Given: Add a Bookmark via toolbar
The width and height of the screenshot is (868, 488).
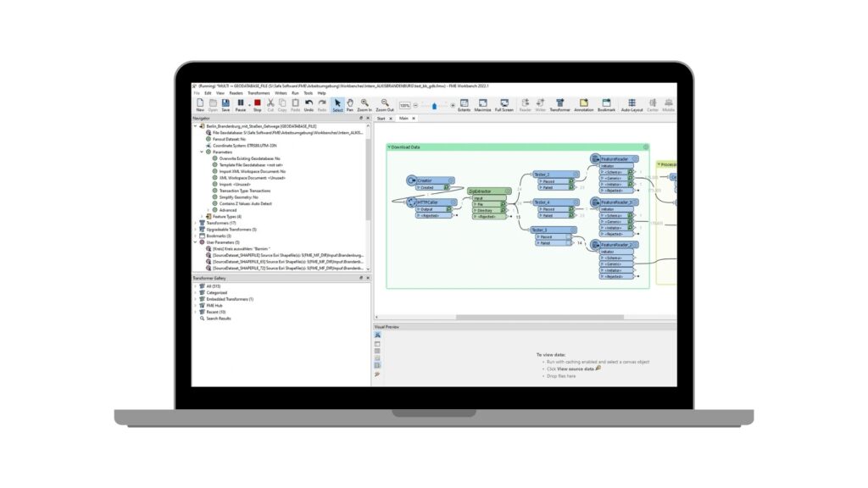Looking at the screenshot, I should click(x=606, y=104).
